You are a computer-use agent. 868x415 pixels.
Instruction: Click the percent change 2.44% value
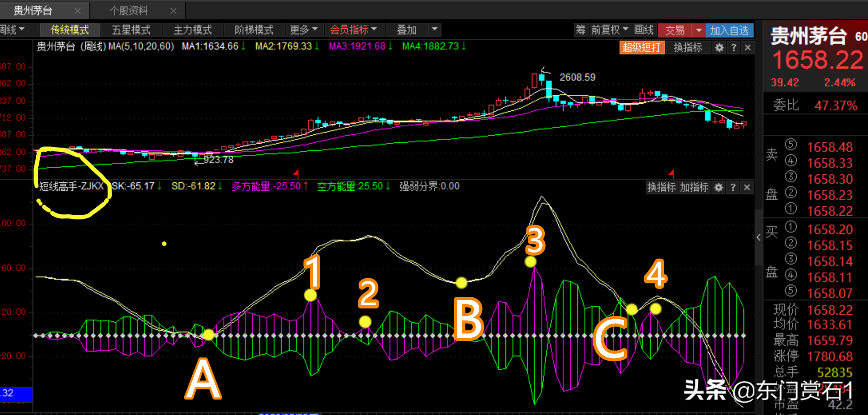[x=840, y=83]
